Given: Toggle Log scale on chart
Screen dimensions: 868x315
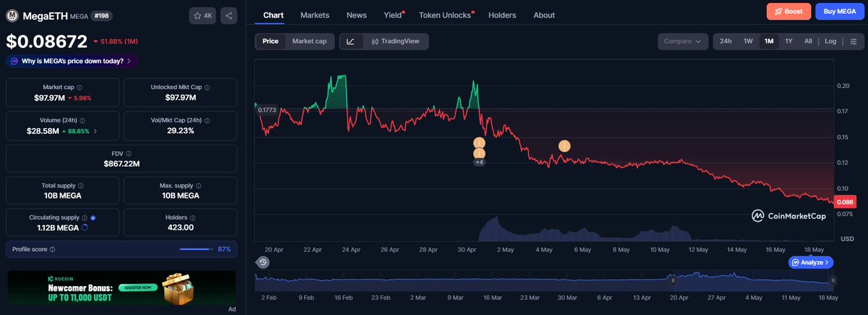Looking at the screenshot, I should tap(830, 41).
